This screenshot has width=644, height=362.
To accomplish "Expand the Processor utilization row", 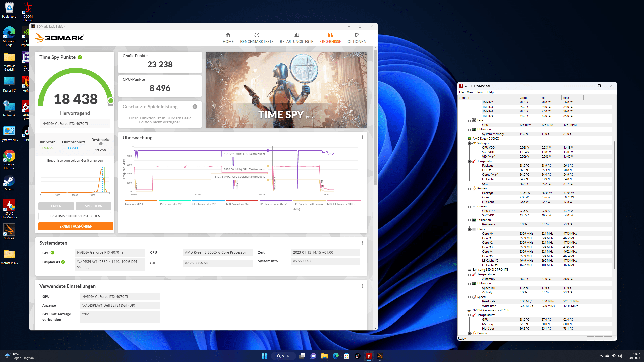I will coord(474,224).
